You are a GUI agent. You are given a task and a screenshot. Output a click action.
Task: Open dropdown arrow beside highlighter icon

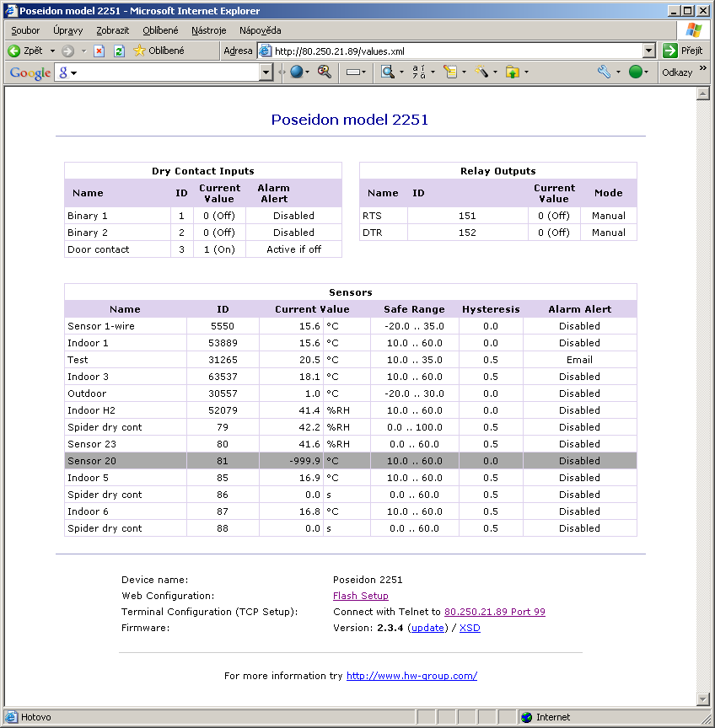click(x=495, y=72)
